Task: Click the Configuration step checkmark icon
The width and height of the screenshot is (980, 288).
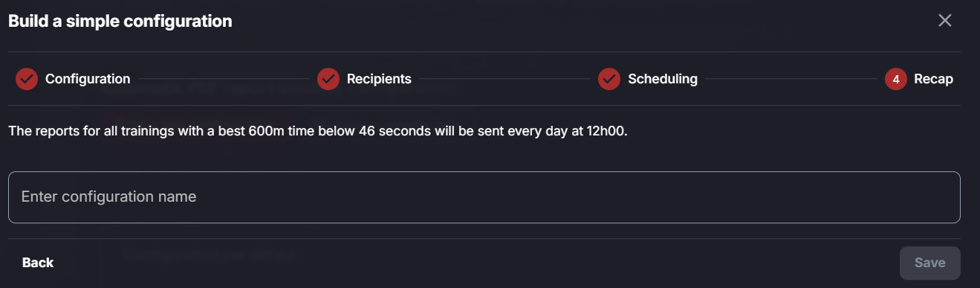Action: [27, 79]
